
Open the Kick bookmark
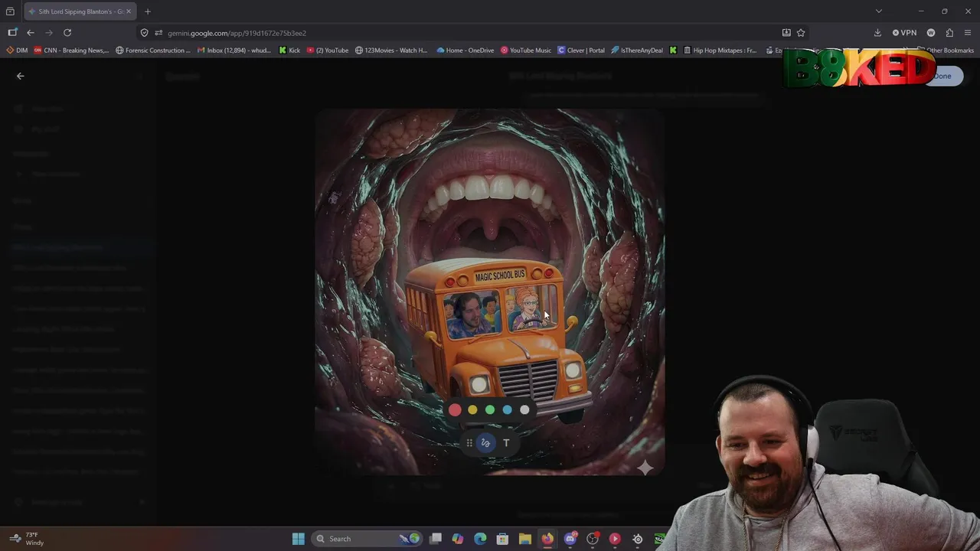tap(289, 51)
